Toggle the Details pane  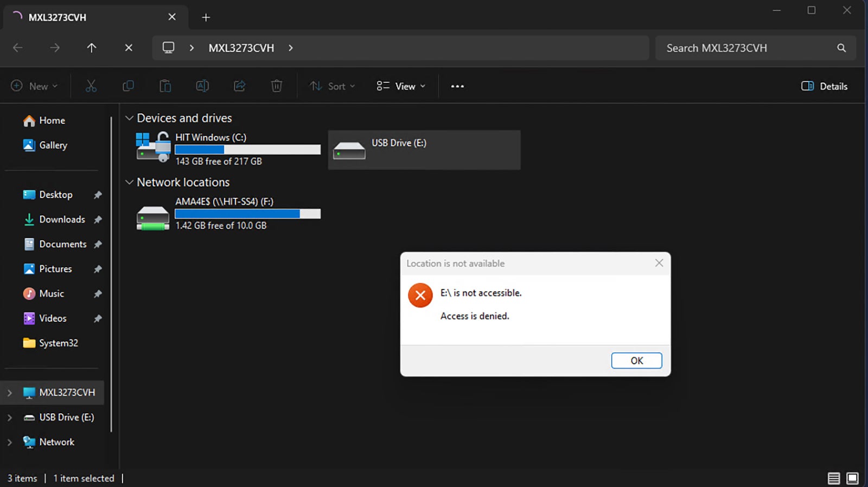(x=824, y=86)
